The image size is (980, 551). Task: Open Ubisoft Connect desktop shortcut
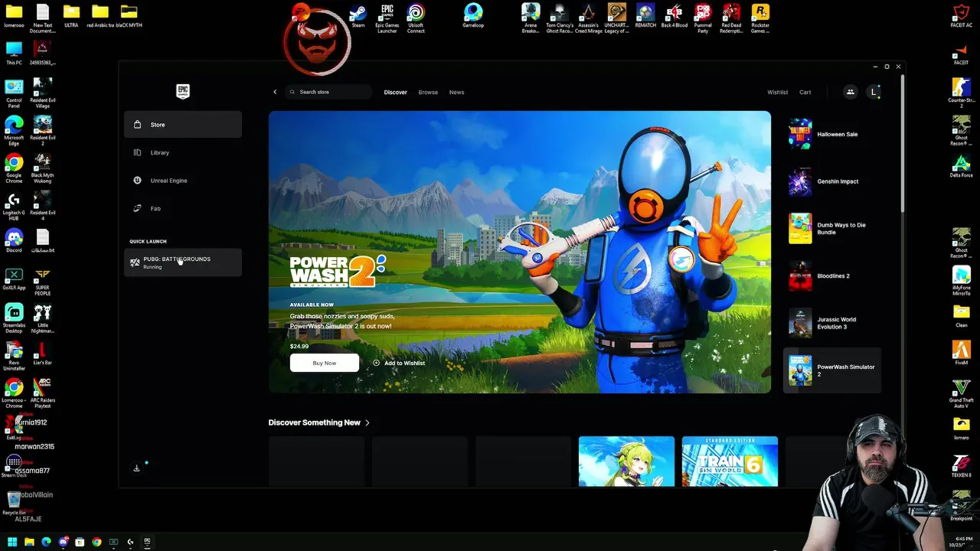point(416,18)
